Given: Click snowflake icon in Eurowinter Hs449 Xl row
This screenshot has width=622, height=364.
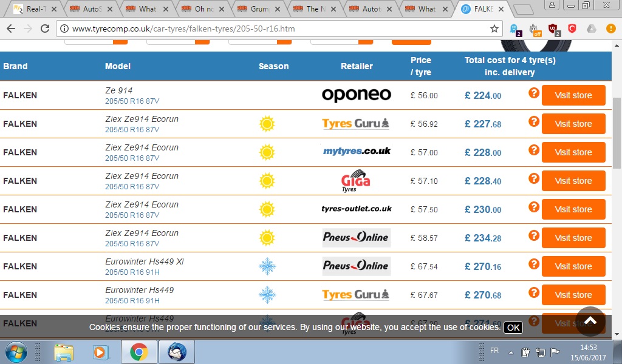Looking at the screenshot, I should coord(267,266).
